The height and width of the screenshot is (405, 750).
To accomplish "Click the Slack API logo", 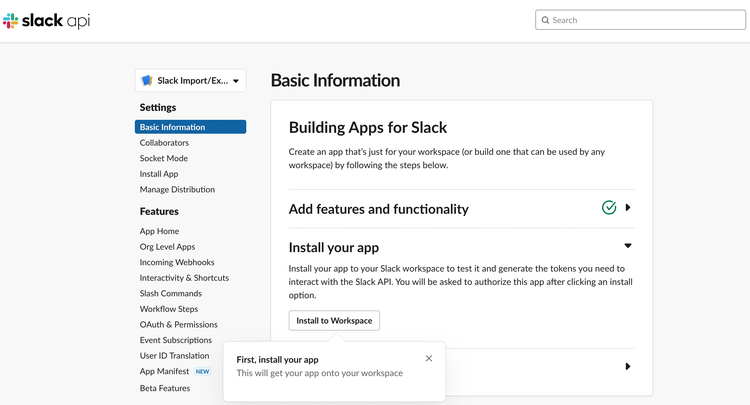I will click(x=46, y=21).
